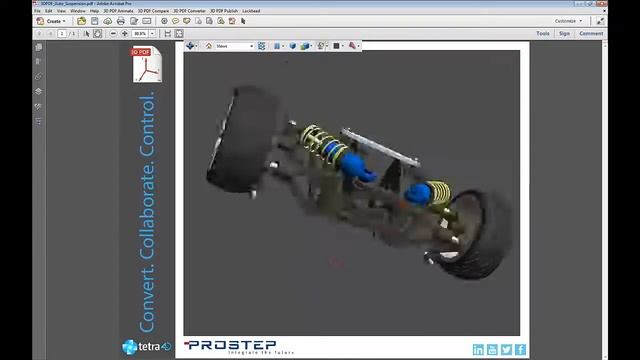This screenshot has height=360, width=640.
Task: Click the mouse pointer icon in top toolbar
Action: tap(243, 21)
